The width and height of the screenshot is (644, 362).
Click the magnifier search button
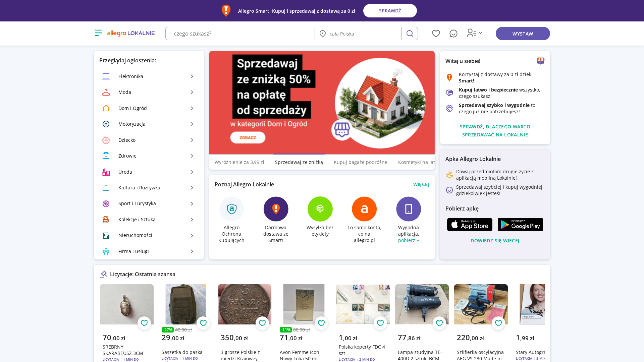coord(410,34)
